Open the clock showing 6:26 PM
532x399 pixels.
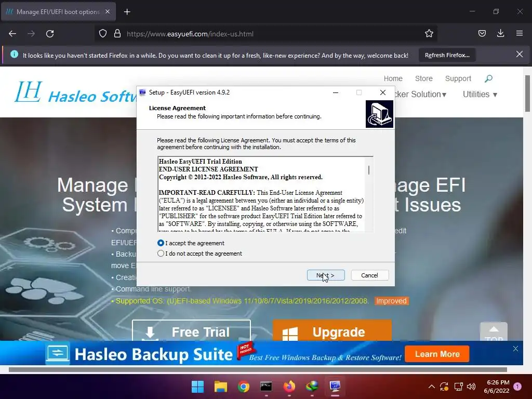click(x=497, y=387)
